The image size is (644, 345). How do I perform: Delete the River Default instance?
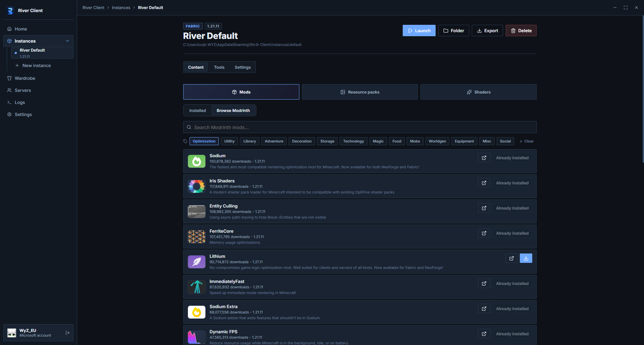(x=521, y=31)
